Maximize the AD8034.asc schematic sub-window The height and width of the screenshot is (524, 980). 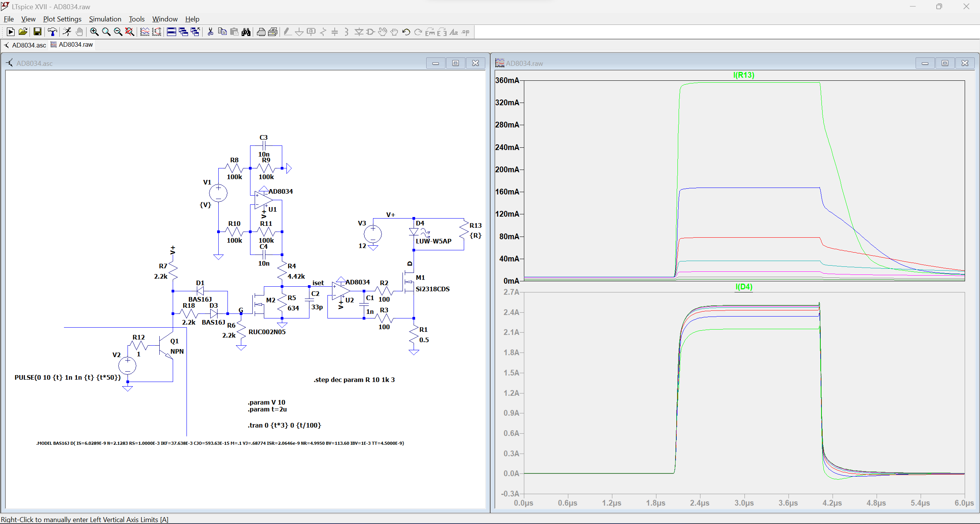tap(456, 63)
